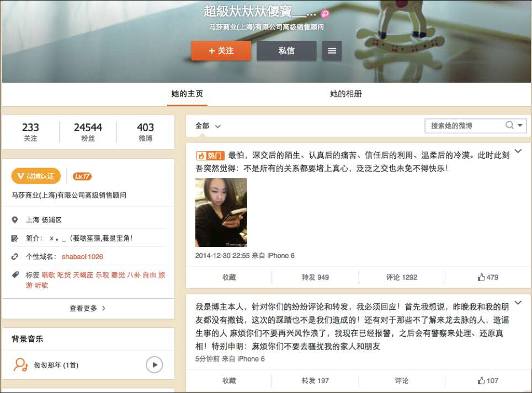
Task: Like the post with 107 likes
Action: coord(488,381)
